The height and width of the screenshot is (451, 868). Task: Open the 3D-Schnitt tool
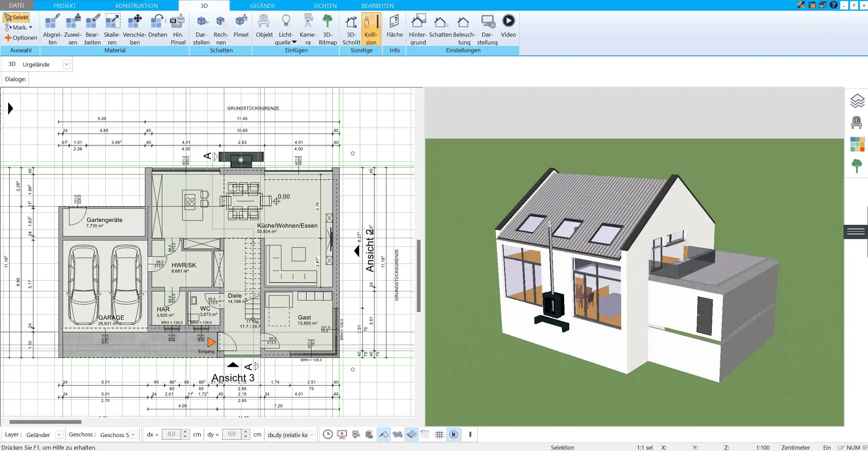(351, 29)
